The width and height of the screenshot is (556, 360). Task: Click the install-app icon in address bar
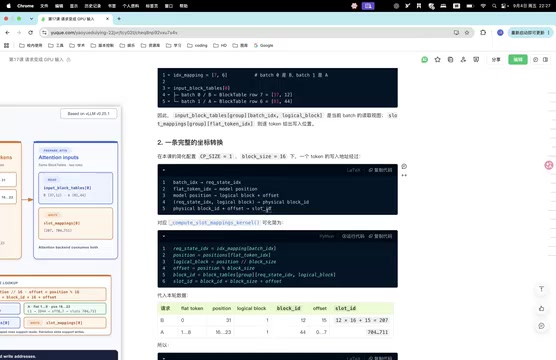coord(456,33)
